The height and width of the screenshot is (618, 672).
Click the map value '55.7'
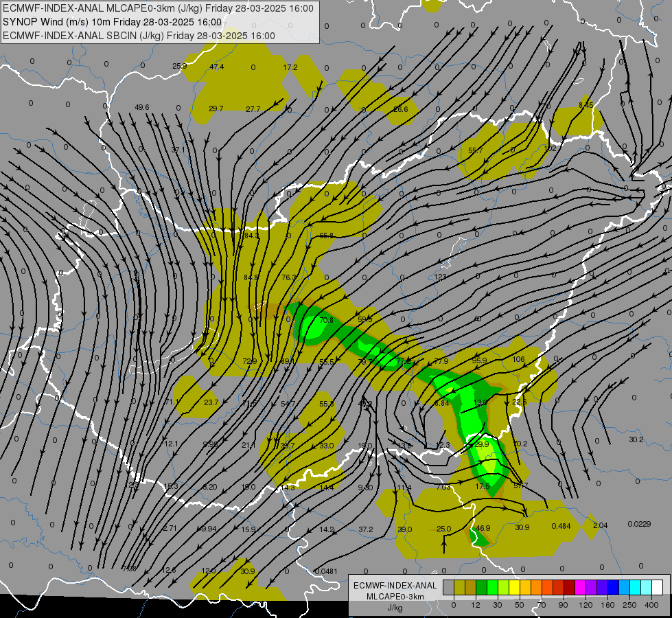(475, 150)
